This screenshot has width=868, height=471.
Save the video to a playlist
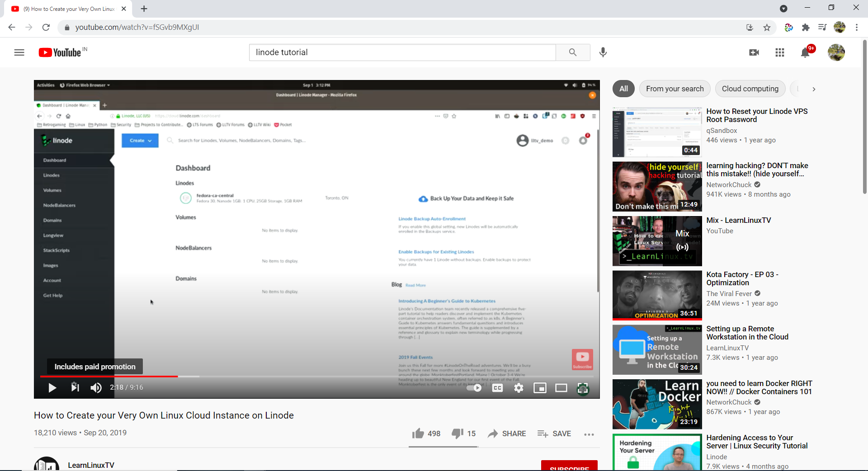554,433
